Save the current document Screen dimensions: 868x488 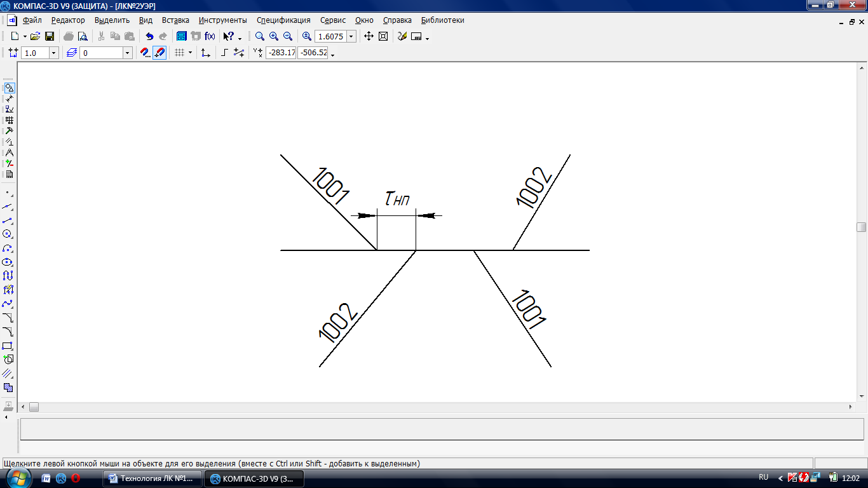pyautogui.click(x=49, y=36)
